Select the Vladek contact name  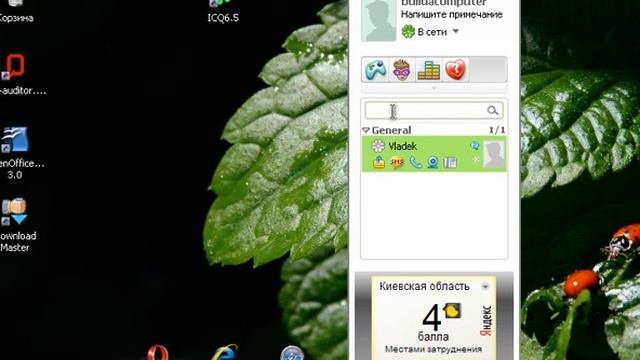pyautogui.click(x=402, y=146)
